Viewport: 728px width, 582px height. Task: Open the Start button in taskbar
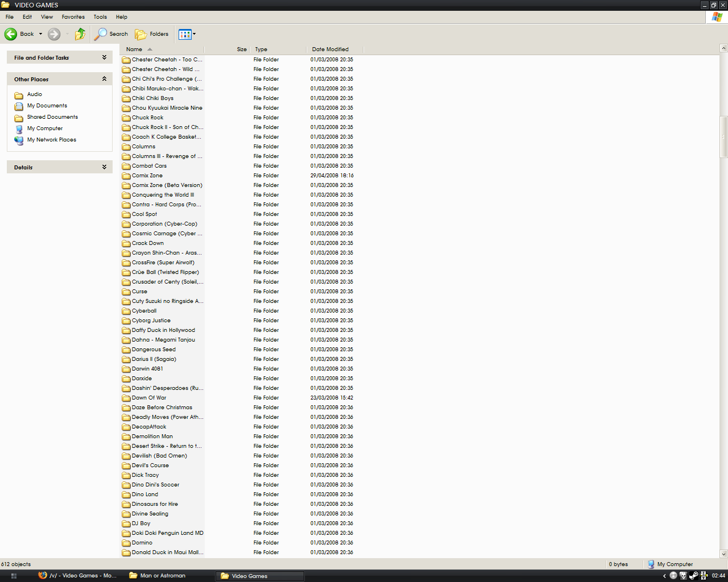pos(14,576)
